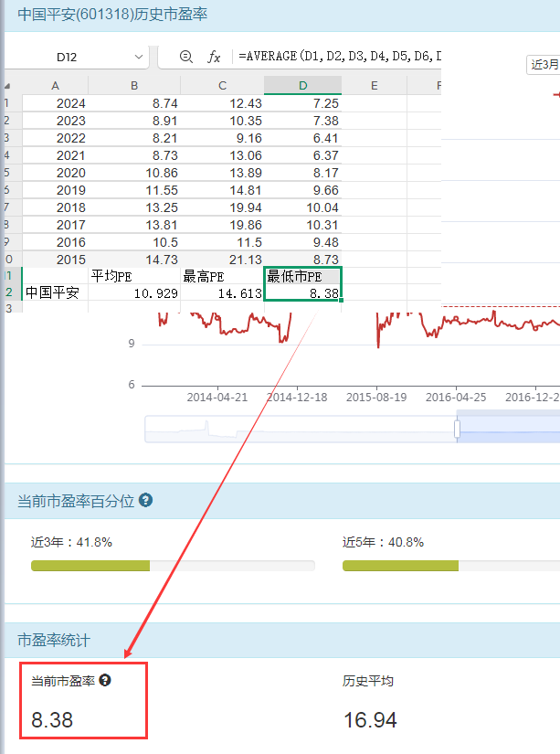Click the 近3月 time range button
560x754 pixels.
pyautogui.click(x=544, y=65)
